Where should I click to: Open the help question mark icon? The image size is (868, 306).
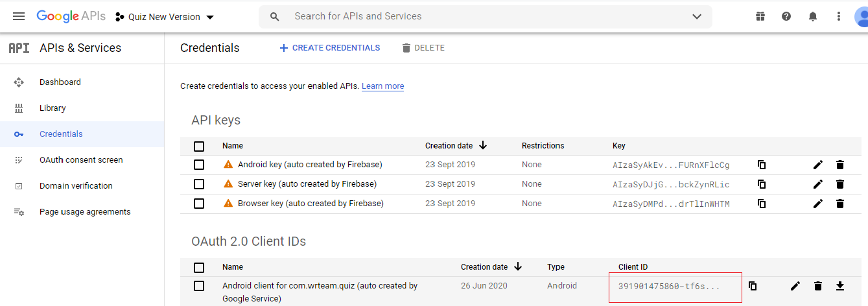[786, 16]
